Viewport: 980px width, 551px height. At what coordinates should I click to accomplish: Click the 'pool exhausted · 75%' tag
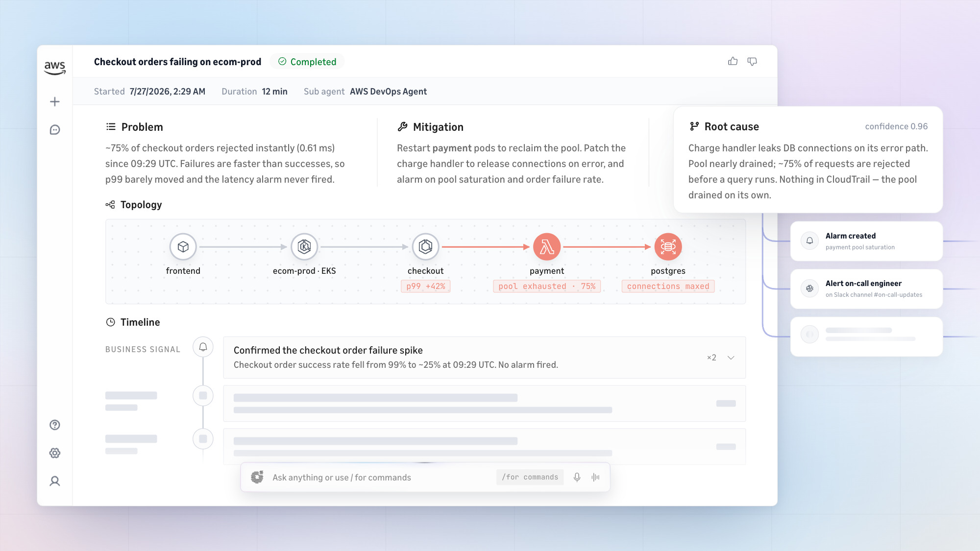tap(547, 287)
